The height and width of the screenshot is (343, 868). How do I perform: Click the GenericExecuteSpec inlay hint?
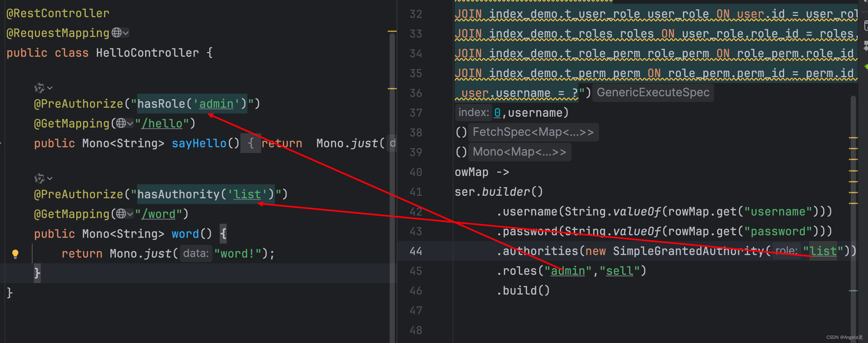click(653, 92)
